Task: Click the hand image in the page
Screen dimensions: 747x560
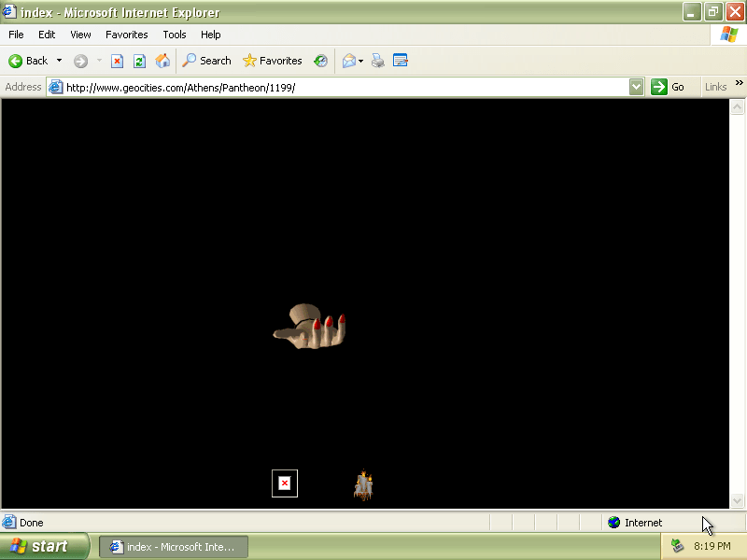Action: click(310, 329)
